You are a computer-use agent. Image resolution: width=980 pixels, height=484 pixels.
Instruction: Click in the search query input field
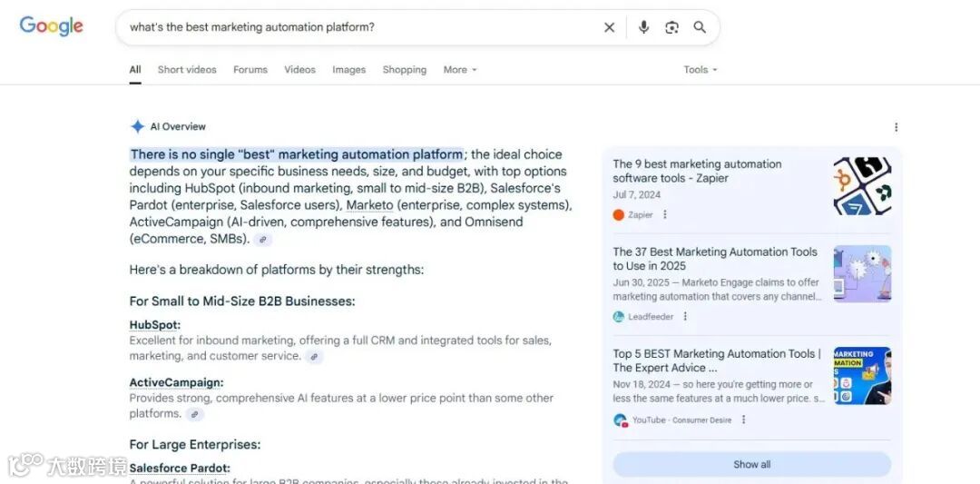tap(362, 27)
